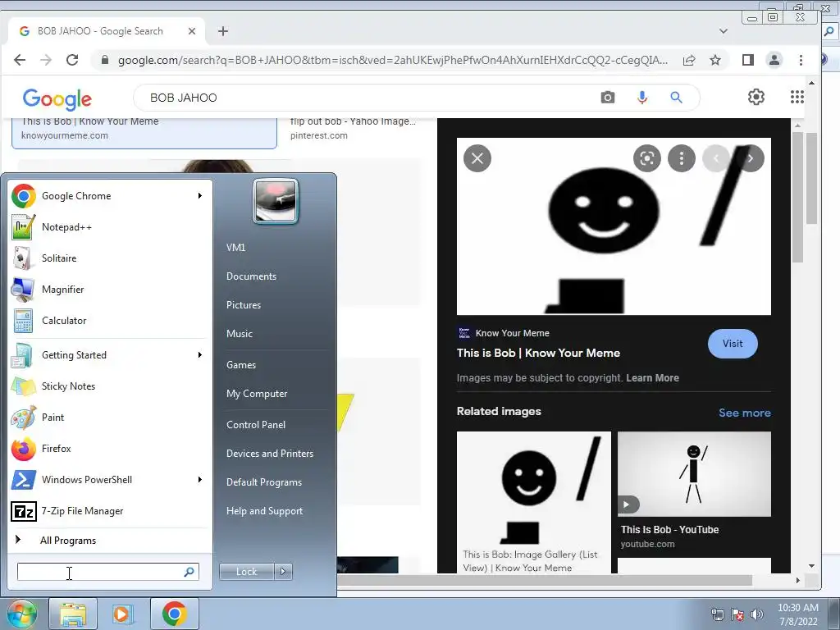Viewport: 840px width, 630px height.
Task: Open Chrome's three-dot menu
Action: [x=801, y=60]
